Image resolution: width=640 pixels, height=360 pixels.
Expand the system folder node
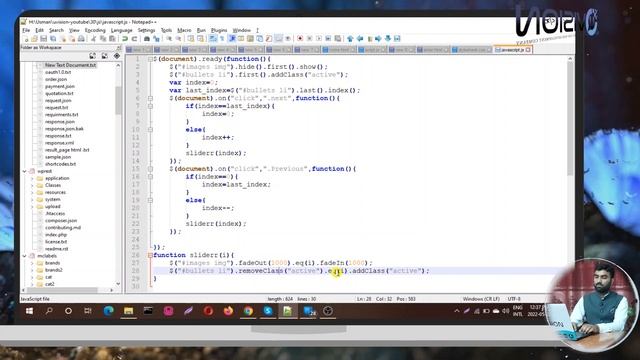32,200
